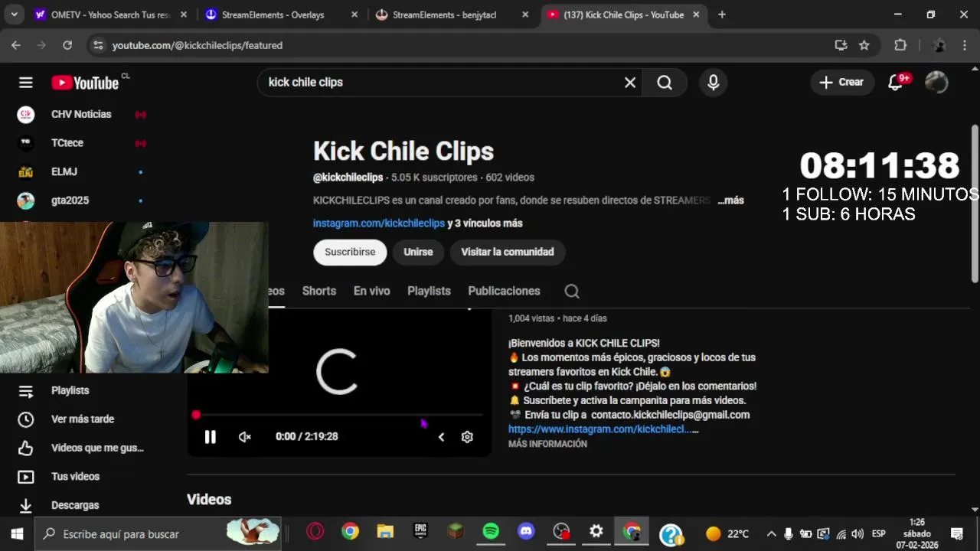
Task: Open the instagram.com/kickchileclips link
Action: [x=379, y=223]
